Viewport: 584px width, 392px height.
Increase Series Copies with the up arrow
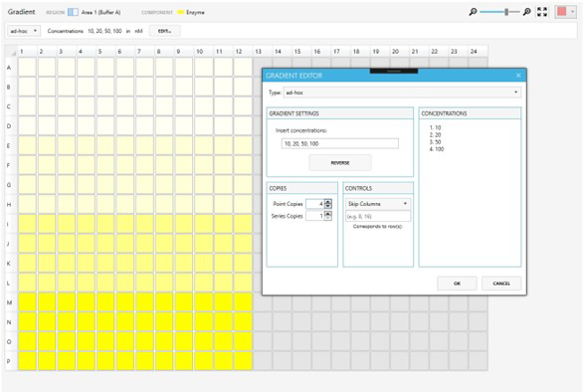pyautogui.click(x=327, y=214)
